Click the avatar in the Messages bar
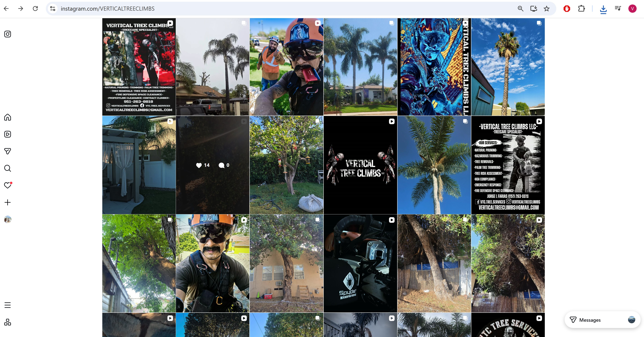This screenshot has width=644, height=337. (631, 320)
